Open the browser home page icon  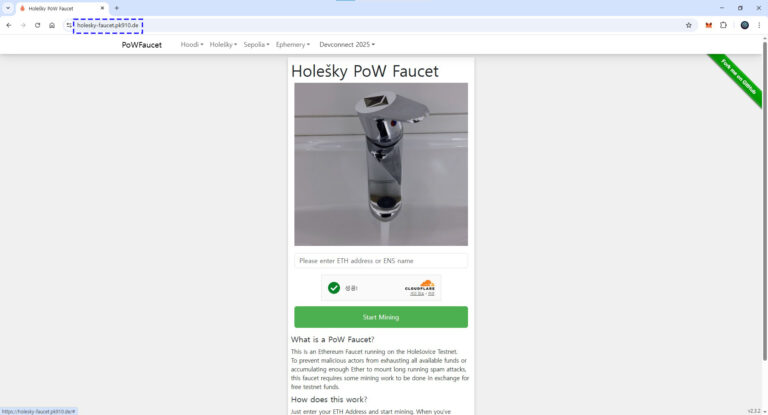(52, 25)
